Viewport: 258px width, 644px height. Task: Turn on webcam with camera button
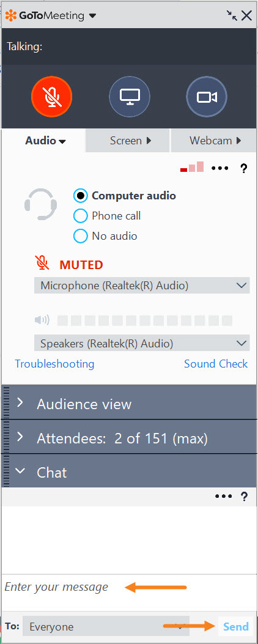207,97
